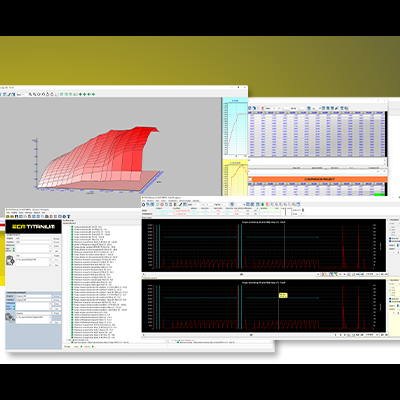
Task: Select the topmost green-marked map in the tree
Action: [x=87, y=227]
